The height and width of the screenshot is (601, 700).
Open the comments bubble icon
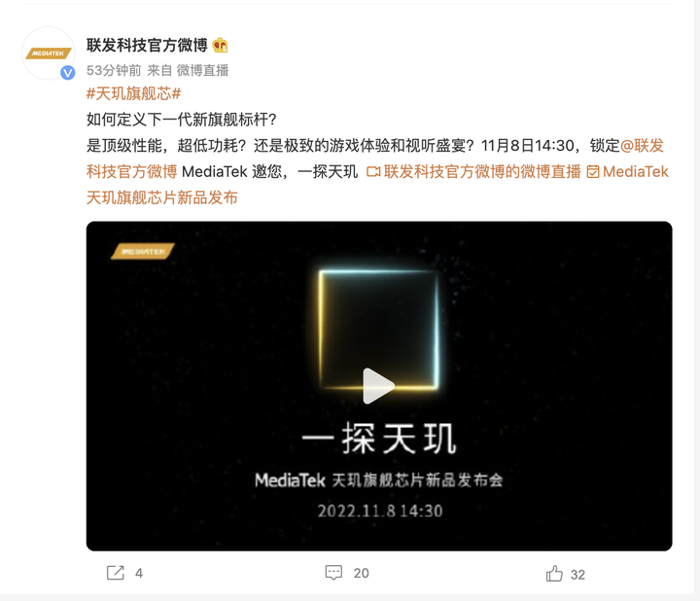(x=333, y=573)
